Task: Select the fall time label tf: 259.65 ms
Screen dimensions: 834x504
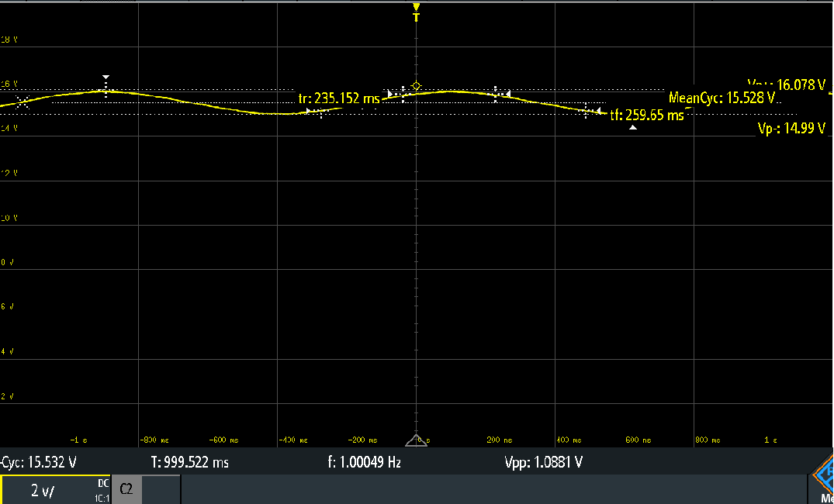Action: (x=646, y=115)
